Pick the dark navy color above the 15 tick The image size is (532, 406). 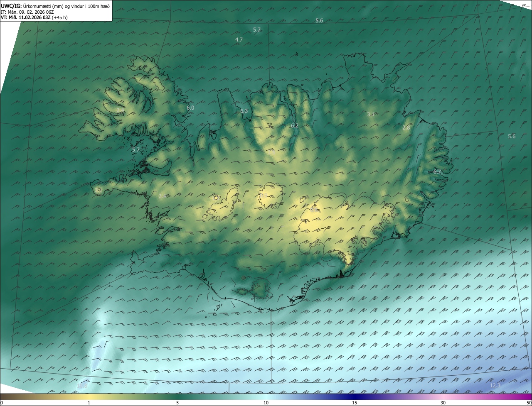[355, 396]
